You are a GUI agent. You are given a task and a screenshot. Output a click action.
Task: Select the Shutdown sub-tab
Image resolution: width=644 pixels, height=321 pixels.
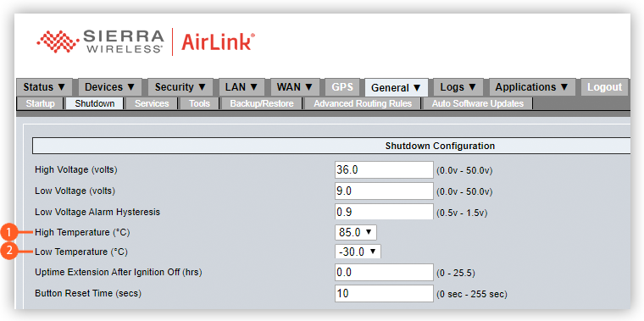click(x=94, y=103)
